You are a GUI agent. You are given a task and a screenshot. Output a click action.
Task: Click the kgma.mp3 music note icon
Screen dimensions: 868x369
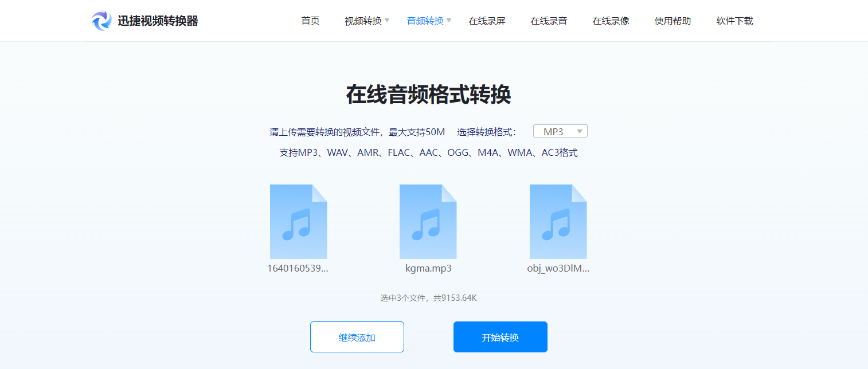(x=428, y=221)
